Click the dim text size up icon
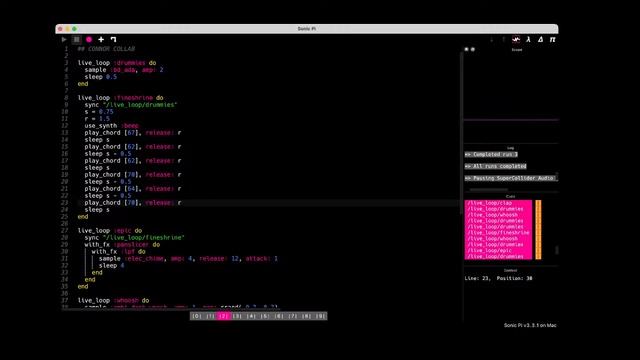Viewport: 640px width, 360px height. (x=504, y=40)
